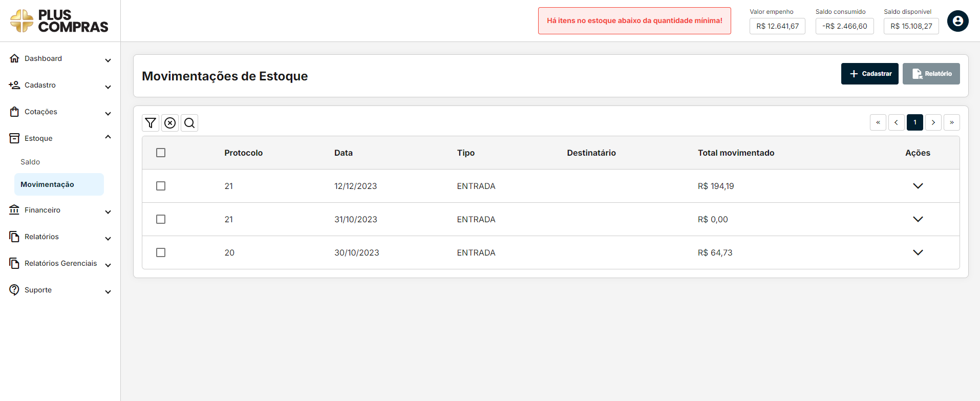Check the row dated 12/12/2023
Image resolution: width=980 pixels, height=401 pixels.
(161, 186)
